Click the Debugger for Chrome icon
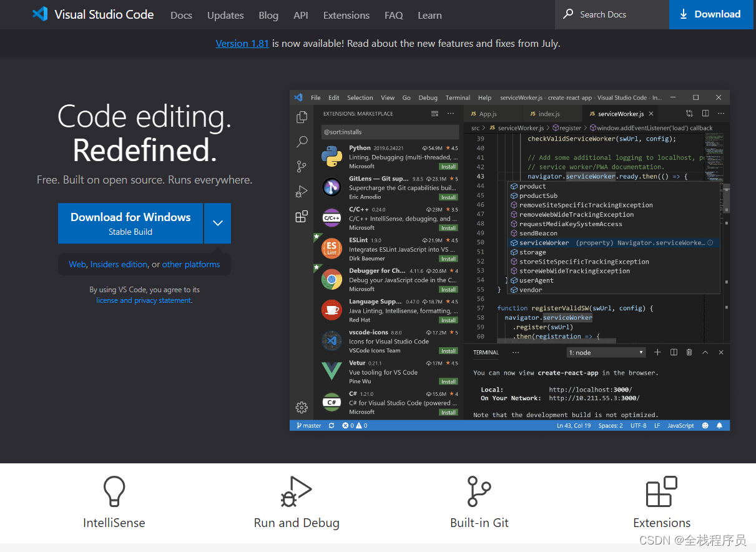 [x=331, y=279]
